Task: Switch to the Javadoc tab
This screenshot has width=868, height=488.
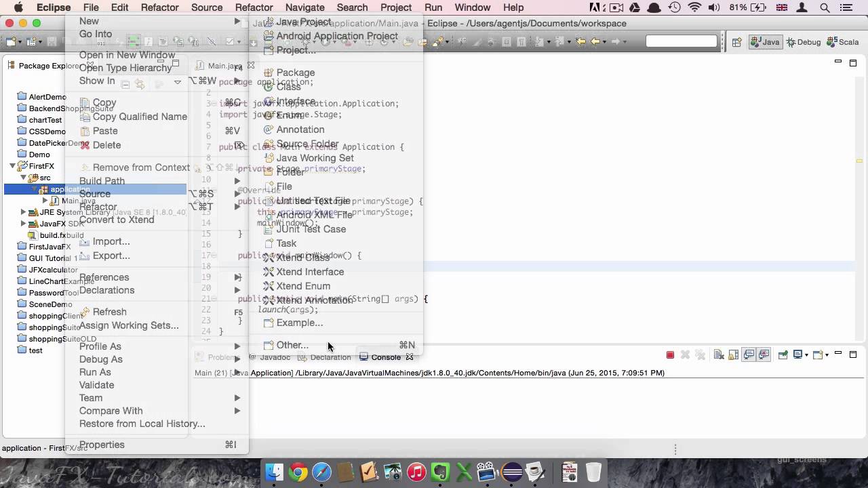Action: click(270, 357)
